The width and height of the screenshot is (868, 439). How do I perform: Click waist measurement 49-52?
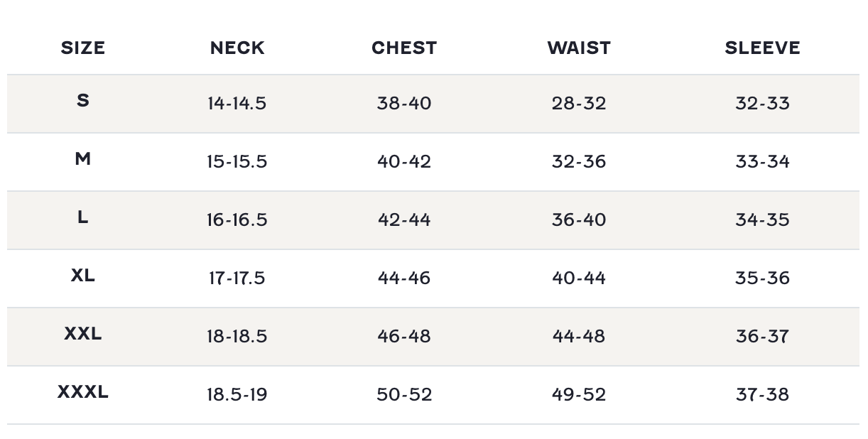579,395
